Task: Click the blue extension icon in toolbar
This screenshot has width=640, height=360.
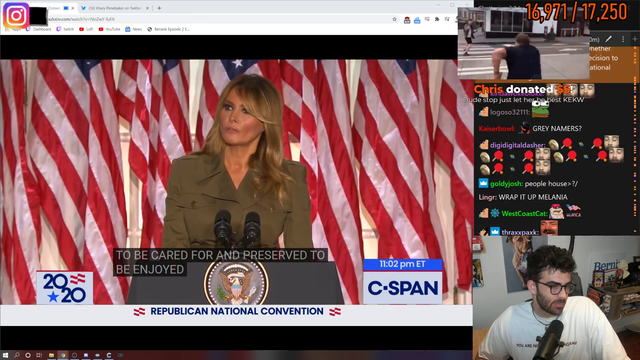Action: 417,20
